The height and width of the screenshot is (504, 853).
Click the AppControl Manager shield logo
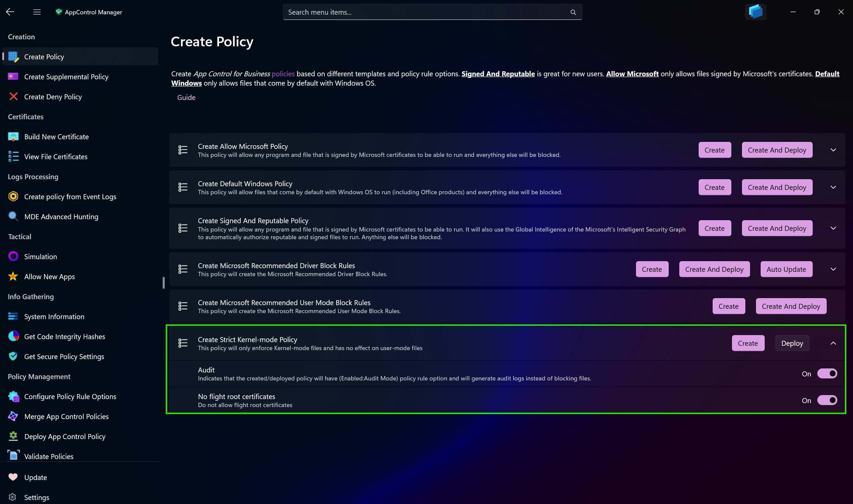pos(58,12)
